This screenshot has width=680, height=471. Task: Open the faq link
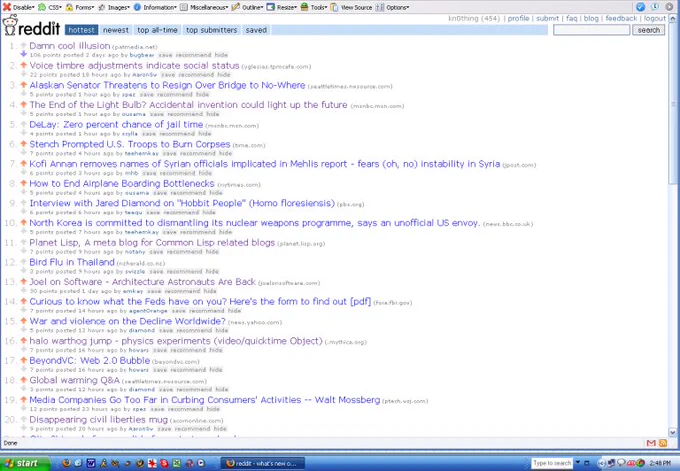pos(572,18)
